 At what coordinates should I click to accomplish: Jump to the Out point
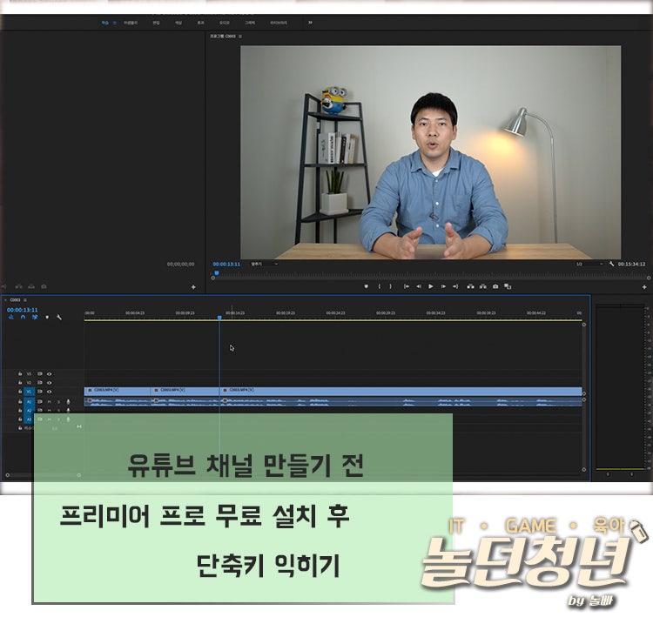pos(455,286)
